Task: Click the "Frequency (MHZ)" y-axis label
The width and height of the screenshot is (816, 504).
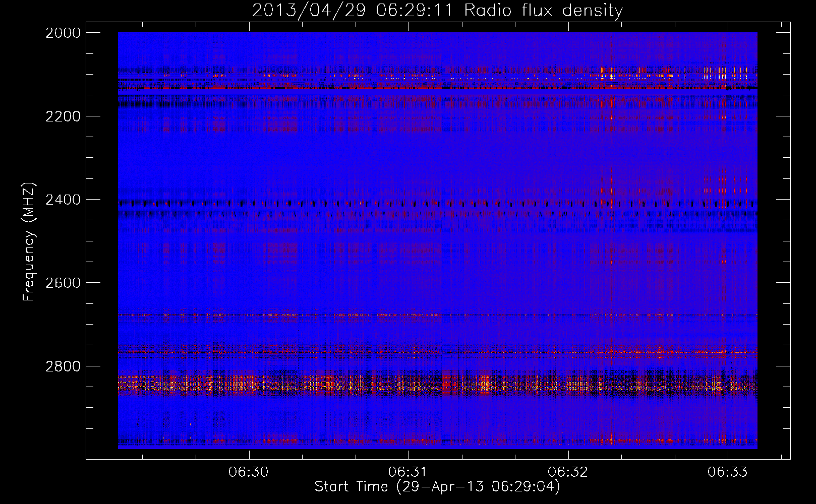Action: pyautogui.click(x=29, y=242)
